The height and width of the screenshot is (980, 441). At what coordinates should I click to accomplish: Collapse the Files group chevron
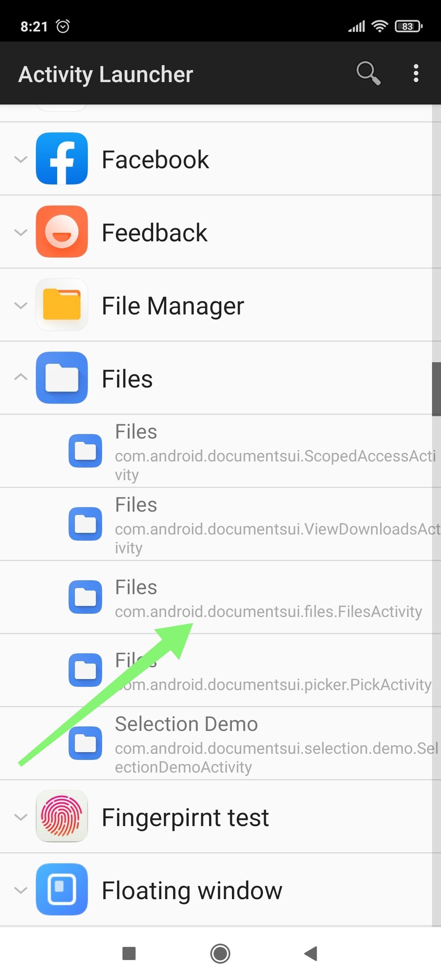(21, 377)
